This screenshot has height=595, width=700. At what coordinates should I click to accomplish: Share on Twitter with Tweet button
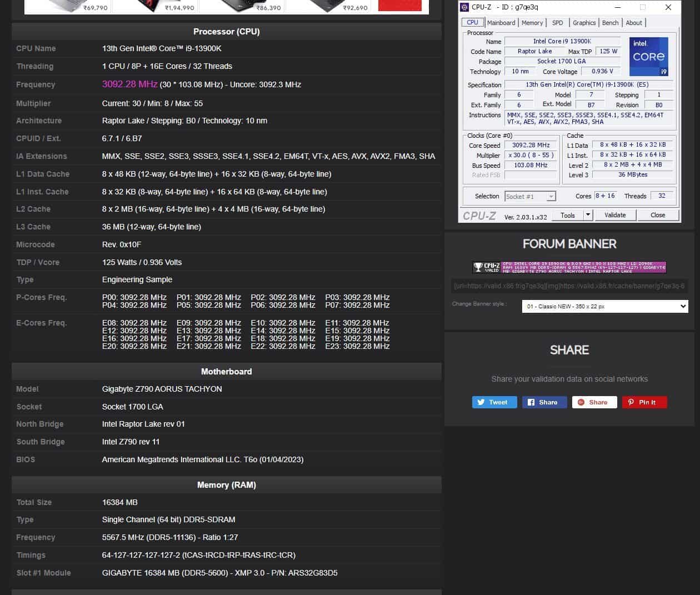tap(494, 402)
